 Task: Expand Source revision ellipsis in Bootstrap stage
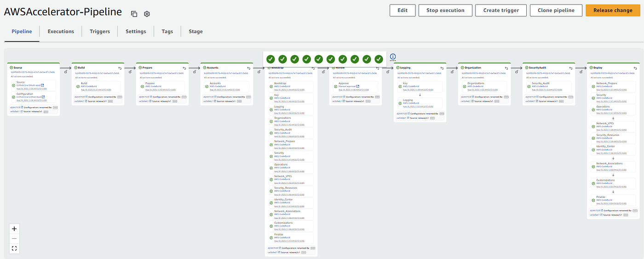303,252
